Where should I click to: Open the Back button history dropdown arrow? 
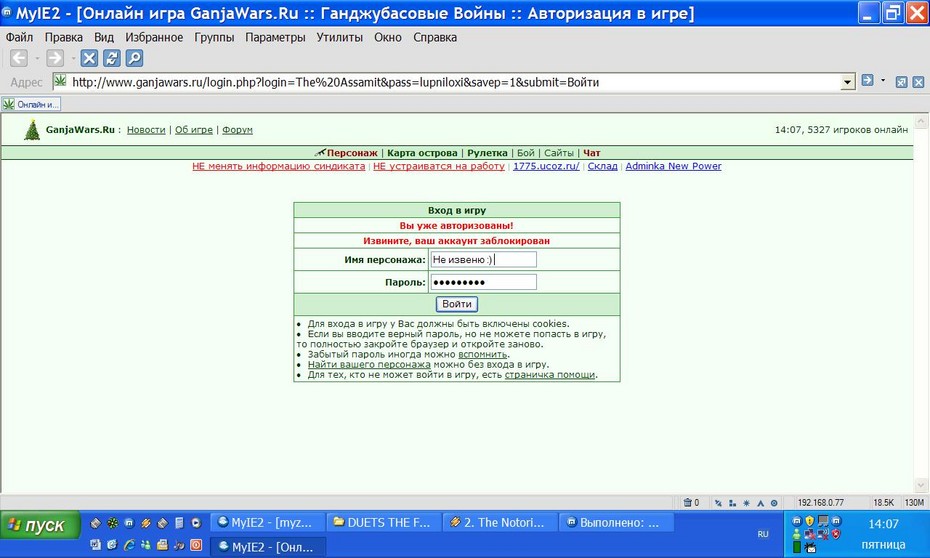(37, 58)
